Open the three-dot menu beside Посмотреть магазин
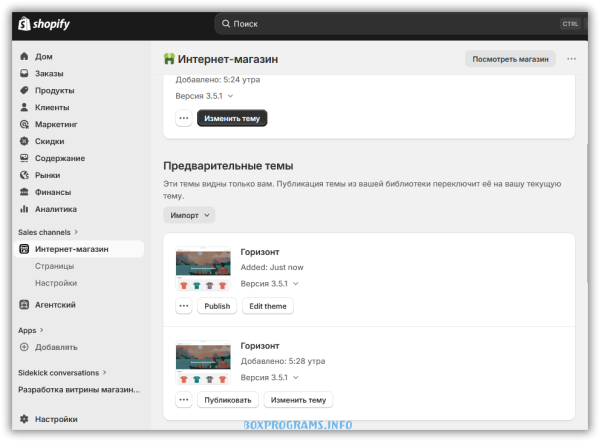Image resolution: width=600 pixels, height=442 pixels. [571, 59]
